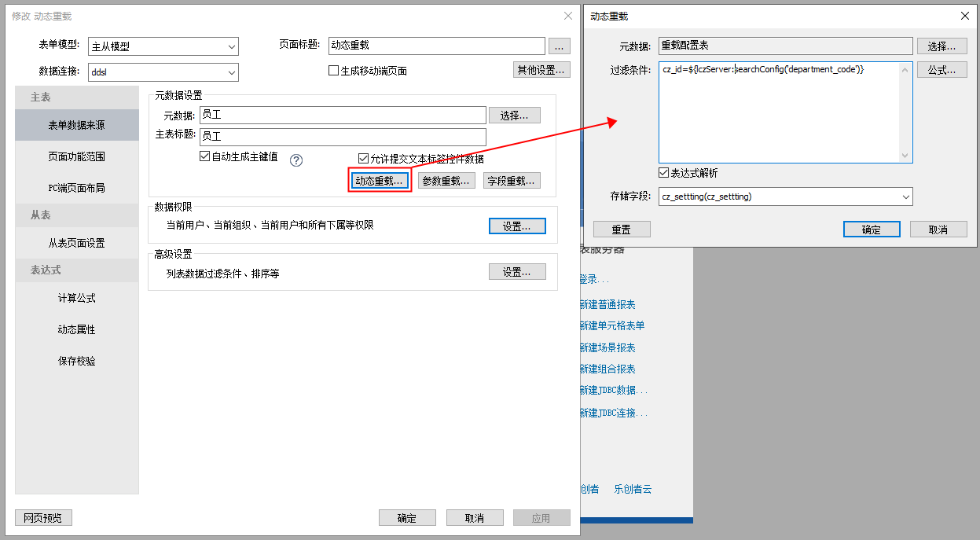Click the 动态重载 button
Viewport: 980px width, 540px height.
[380, 181]
